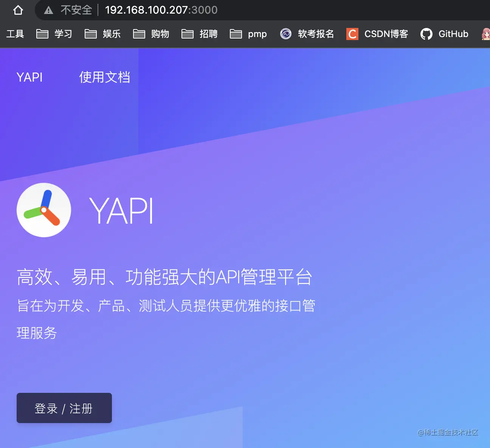
Task: Open the 购物 bookmarks folder
Action: tap(151, 34)
